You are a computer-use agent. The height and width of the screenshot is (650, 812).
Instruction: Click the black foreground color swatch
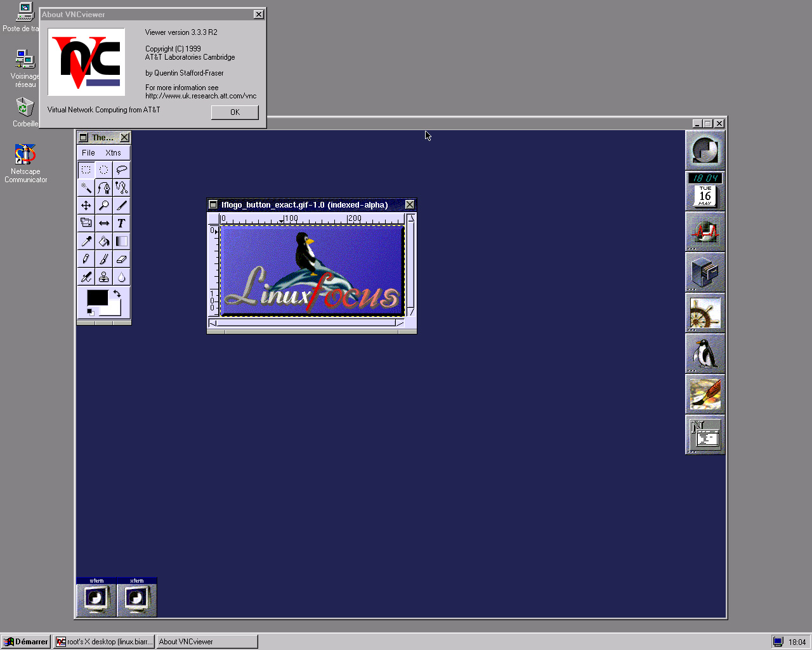97,297
